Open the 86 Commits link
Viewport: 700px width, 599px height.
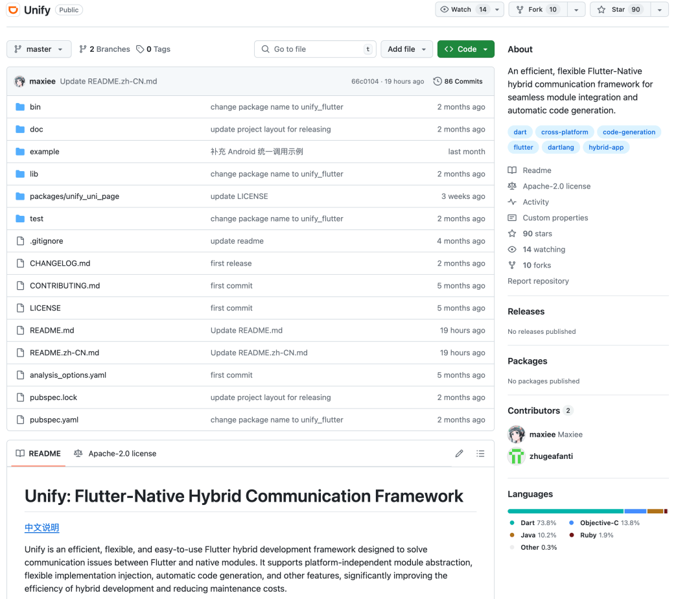[458, 81]
